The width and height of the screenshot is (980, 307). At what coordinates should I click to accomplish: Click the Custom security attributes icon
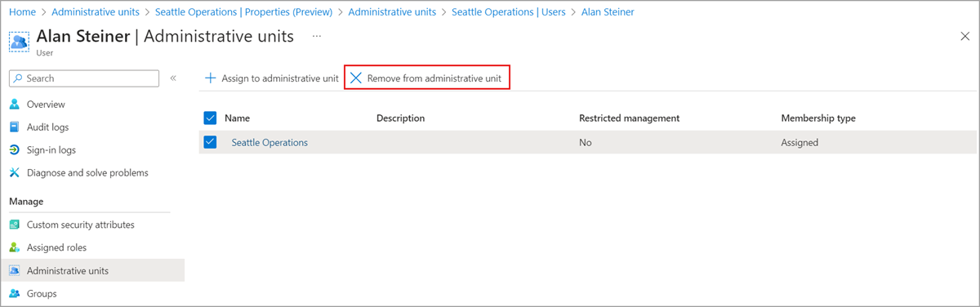[15, 225]
